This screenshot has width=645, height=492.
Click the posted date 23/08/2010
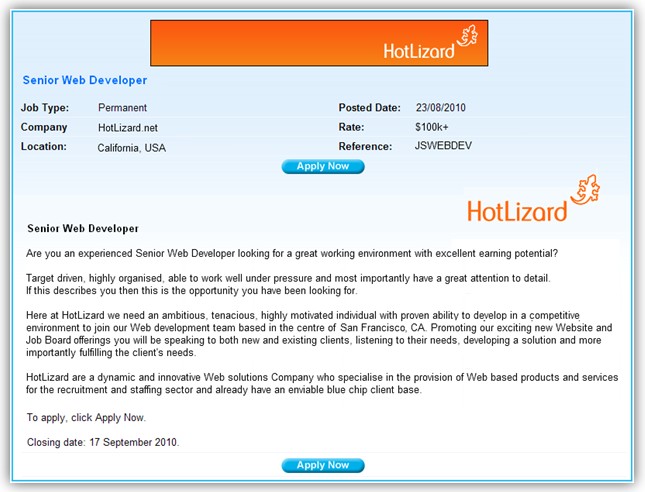tap(441, 108)
